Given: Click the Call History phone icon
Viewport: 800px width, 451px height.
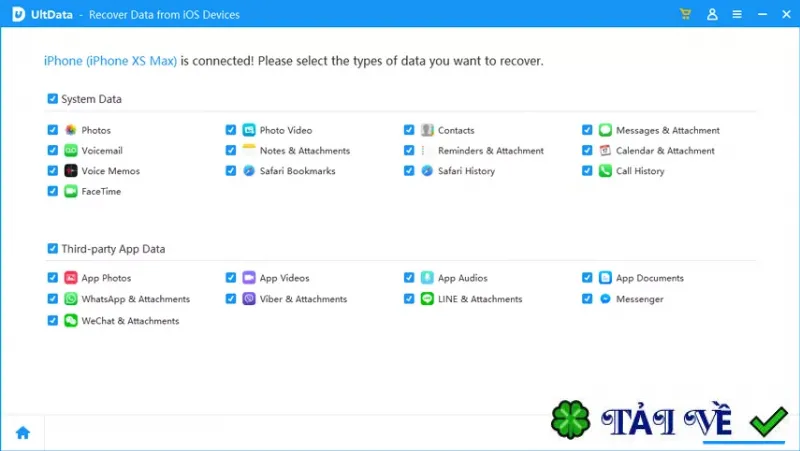Looking at the screenshot, I should [605, 171].
